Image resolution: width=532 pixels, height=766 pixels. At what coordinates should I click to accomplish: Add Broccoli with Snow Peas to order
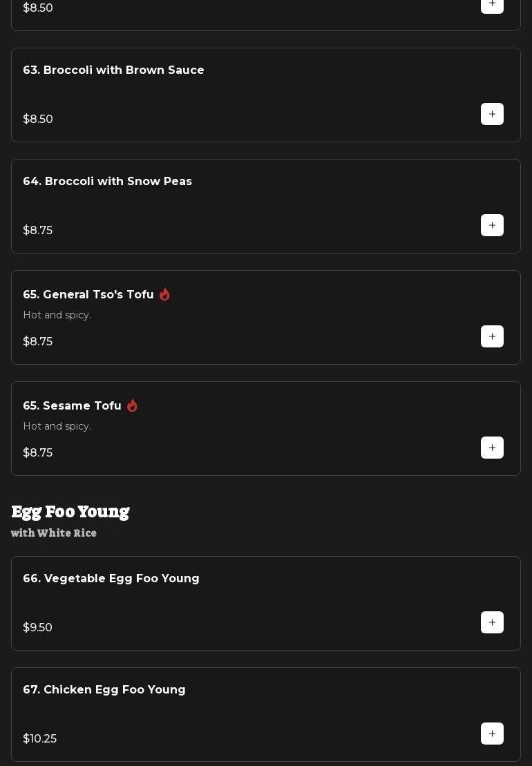click(492, 225)
